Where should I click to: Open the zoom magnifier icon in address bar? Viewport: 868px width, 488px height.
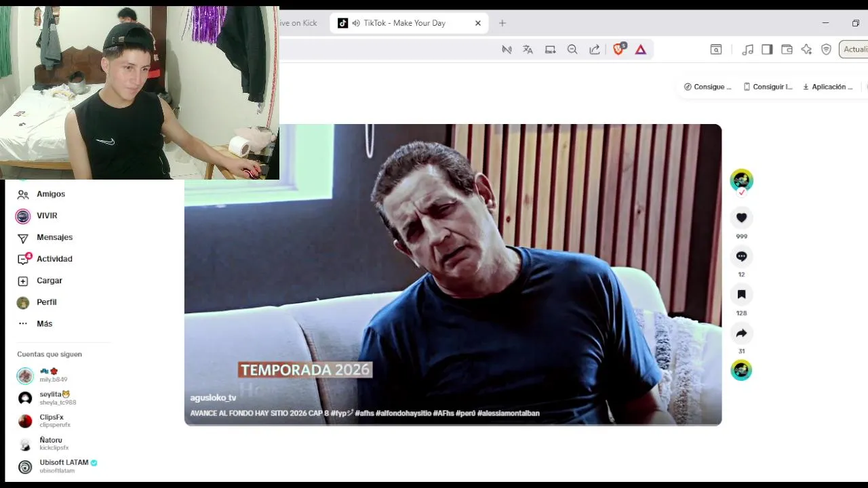572,49
